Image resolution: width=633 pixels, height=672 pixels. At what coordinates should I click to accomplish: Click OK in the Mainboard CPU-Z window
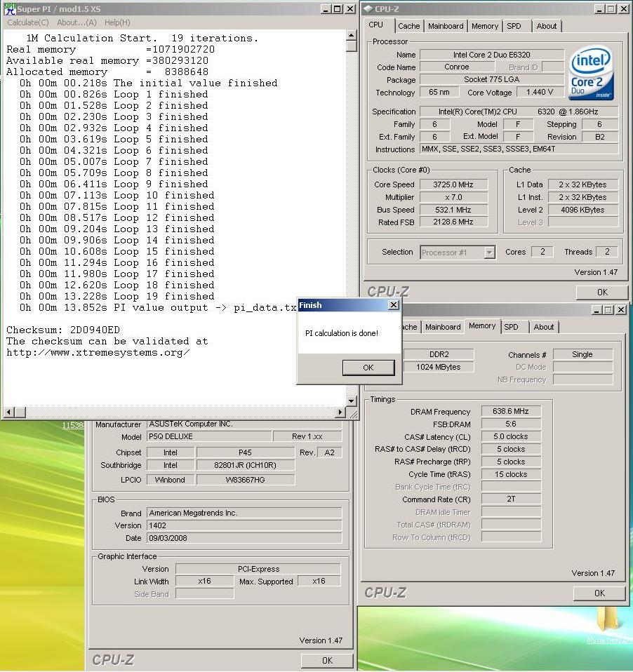coord(327,661)
